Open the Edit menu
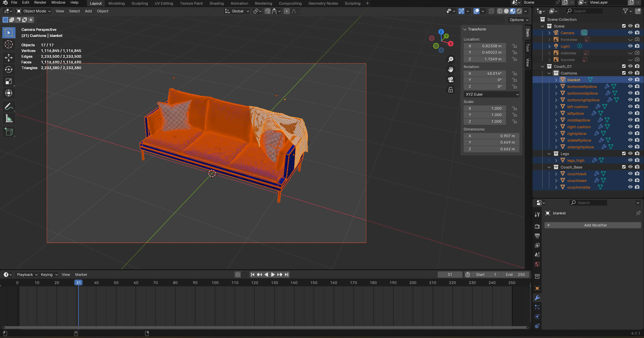Screen dimensions: 644x338 26,2
